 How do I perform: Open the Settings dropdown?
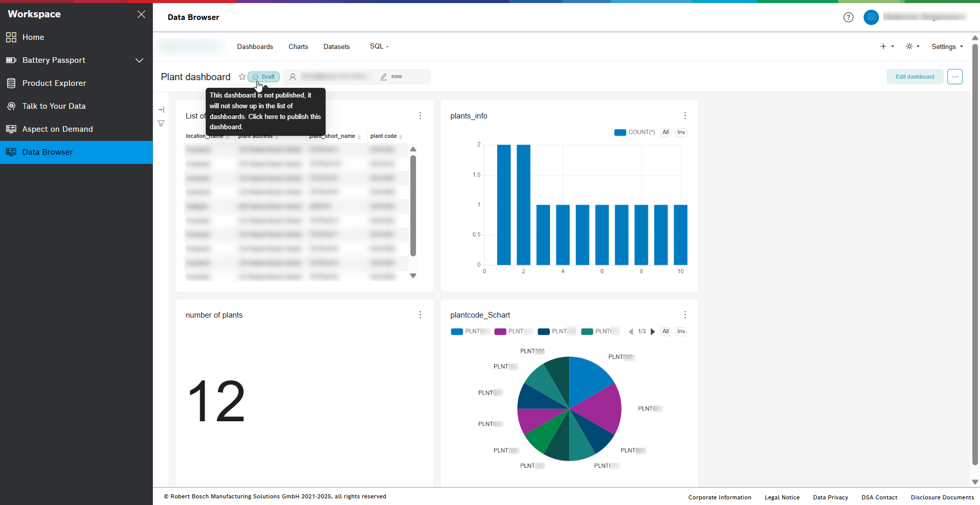pos(947,46)
